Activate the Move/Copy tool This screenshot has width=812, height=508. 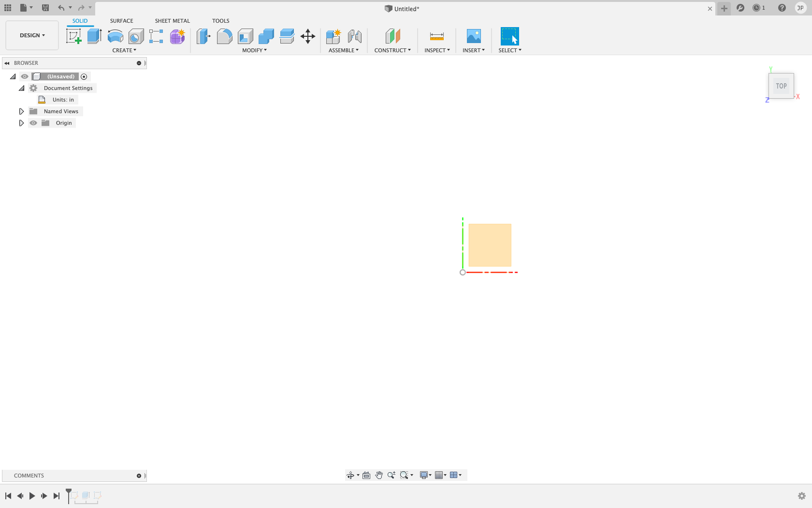coord(308,36)
